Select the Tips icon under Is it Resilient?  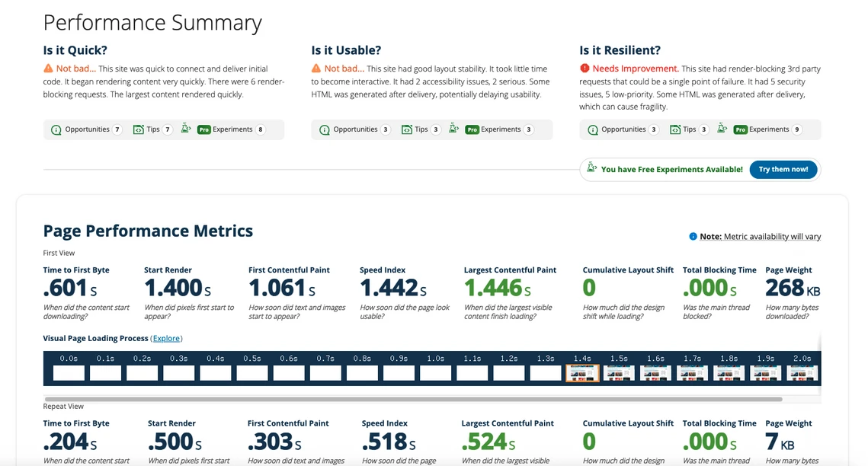click(674, 129)
